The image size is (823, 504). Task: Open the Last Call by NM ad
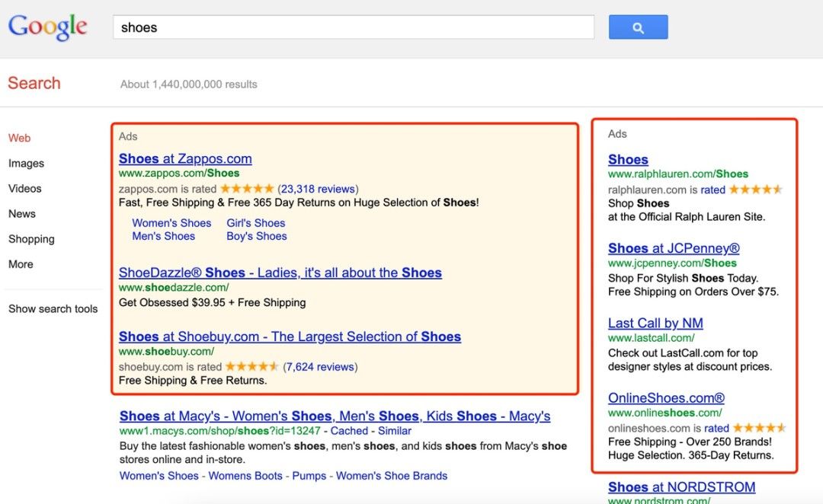click(x=655, y=323)
